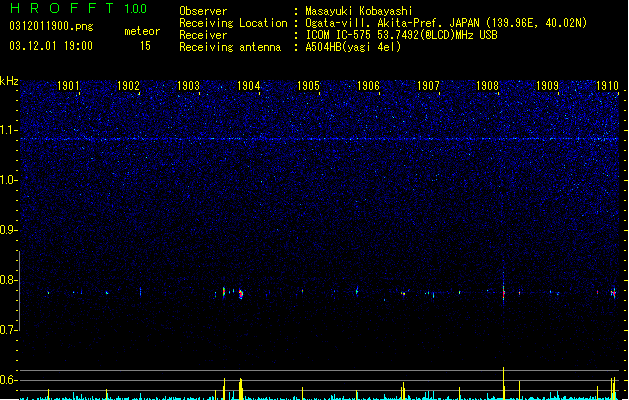Click the 1906 time axis label
629x400 pixels.
tap(368, 86)
